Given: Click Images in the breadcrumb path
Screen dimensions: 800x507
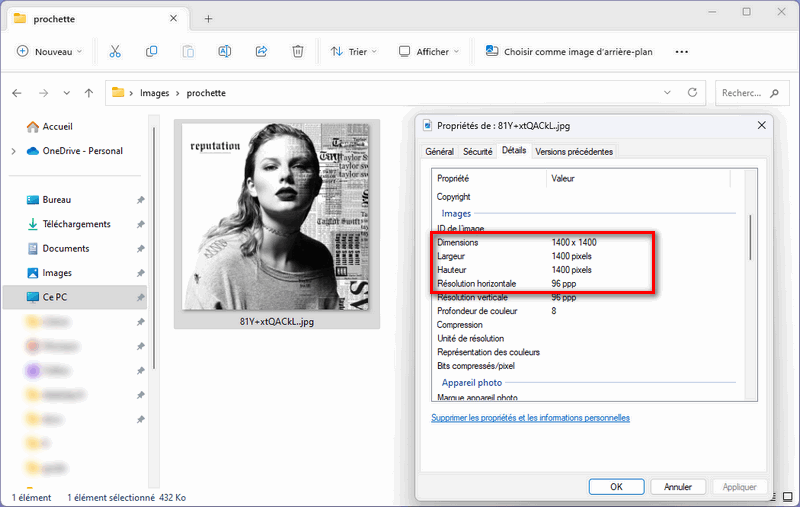Looking at the screenshot, I should tap(155, 93).
